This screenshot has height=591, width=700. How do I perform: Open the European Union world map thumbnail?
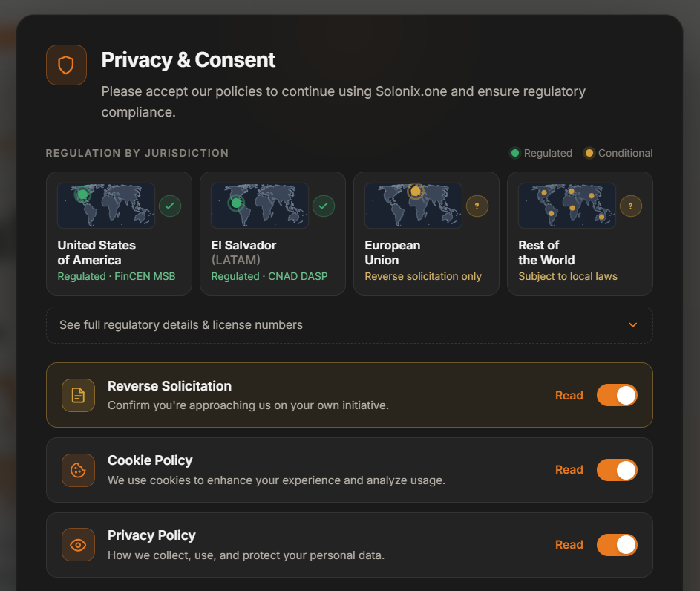coord(413,206)
